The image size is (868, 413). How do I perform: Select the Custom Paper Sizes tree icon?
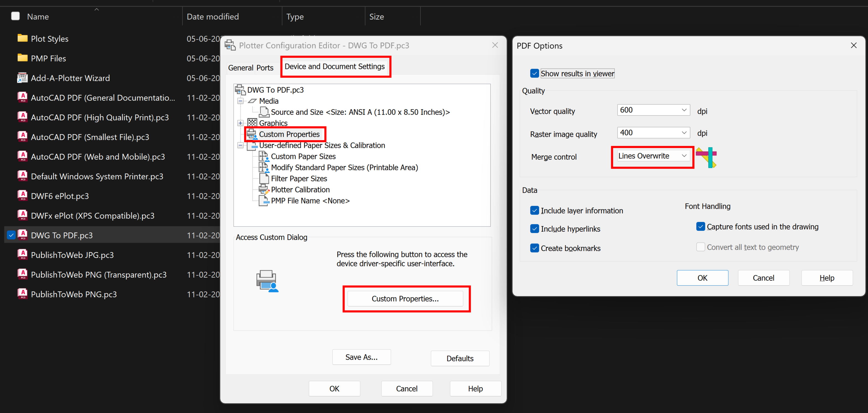click(x=264, y=156)
